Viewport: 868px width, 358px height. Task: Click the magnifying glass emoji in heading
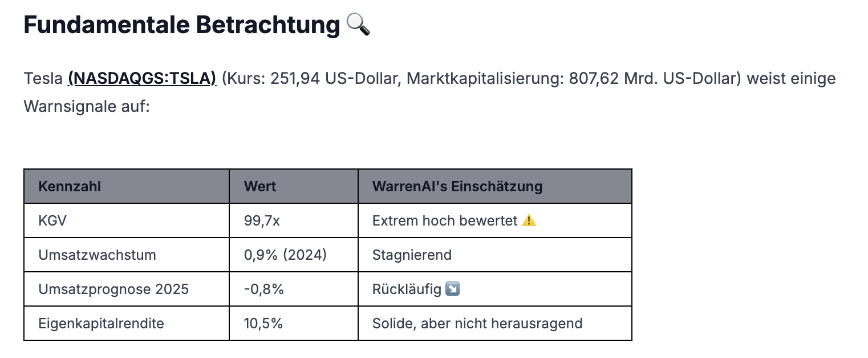(x=358, y=25)
